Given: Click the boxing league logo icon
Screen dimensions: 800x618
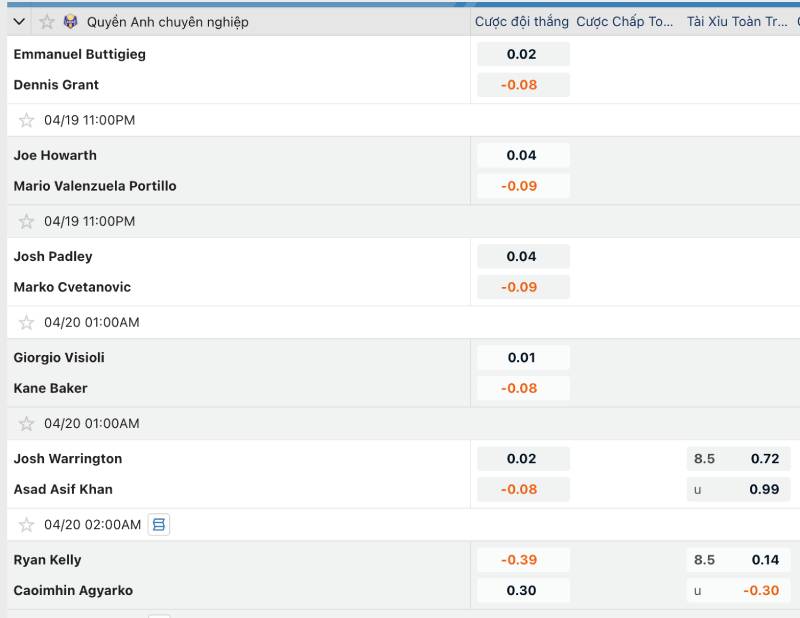Looking at the screenshot, I should coord(71,22).
